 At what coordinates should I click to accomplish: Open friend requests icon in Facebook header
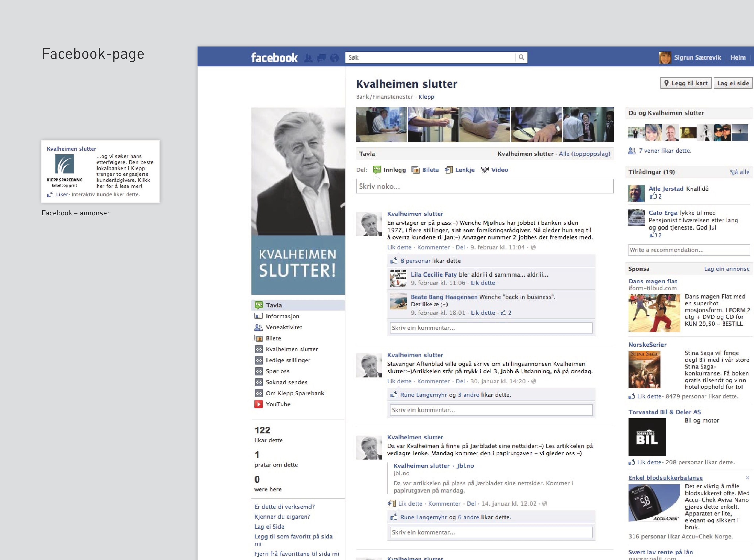pyautogui.click(x=308, y=58)
